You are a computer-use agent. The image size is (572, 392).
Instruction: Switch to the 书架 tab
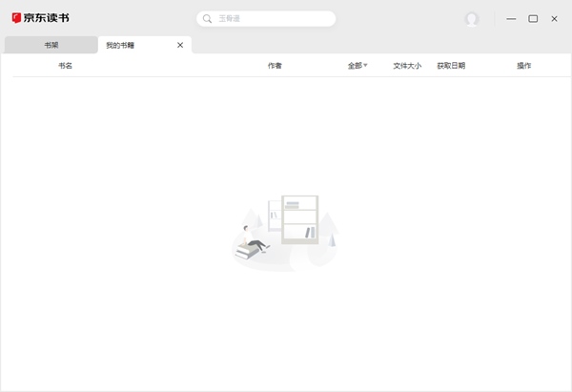coord(51,45)
